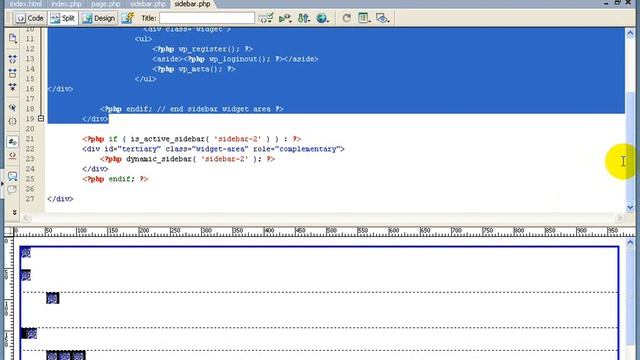Screen dimensions: 640x360
Task: Click 'wp_meta' on line 14
Action: pos(194,69)
